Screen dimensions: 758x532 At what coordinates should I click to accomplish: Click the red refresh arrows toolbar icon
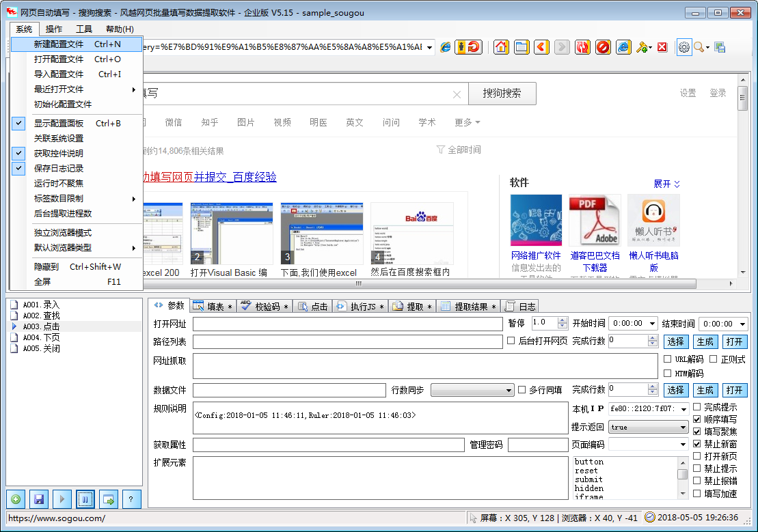click(582, 47)
